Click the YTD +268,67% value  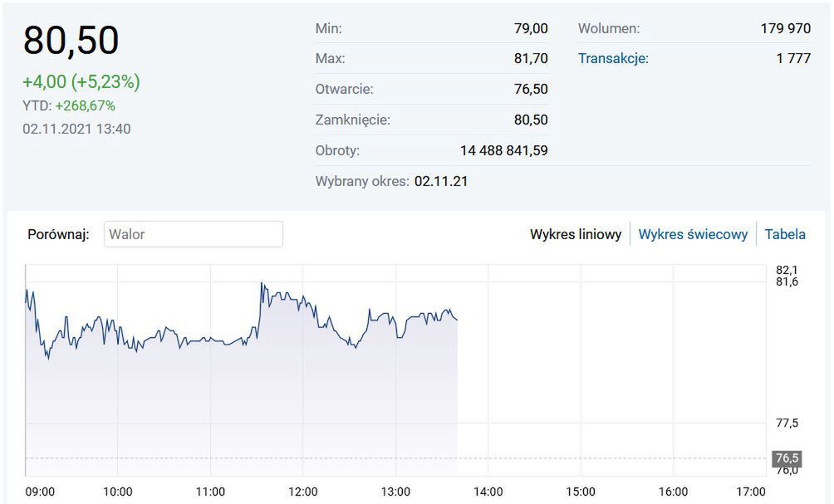click(85, 105)
